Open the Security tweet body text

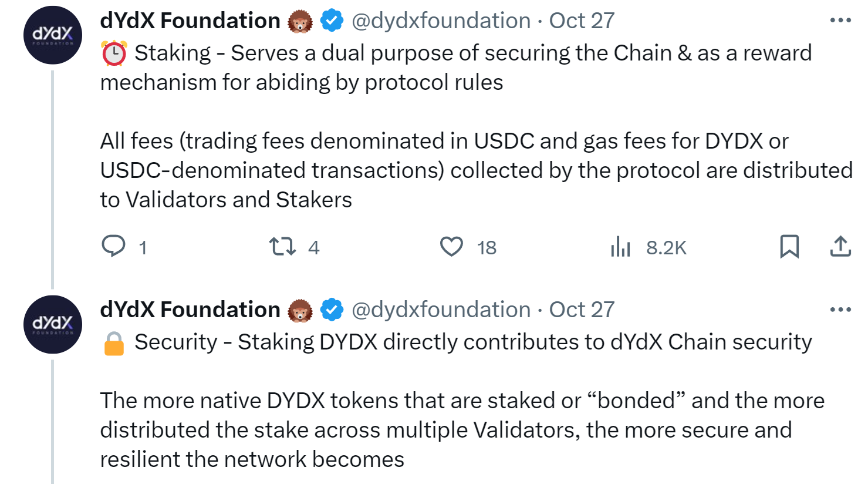click(462, 401)
